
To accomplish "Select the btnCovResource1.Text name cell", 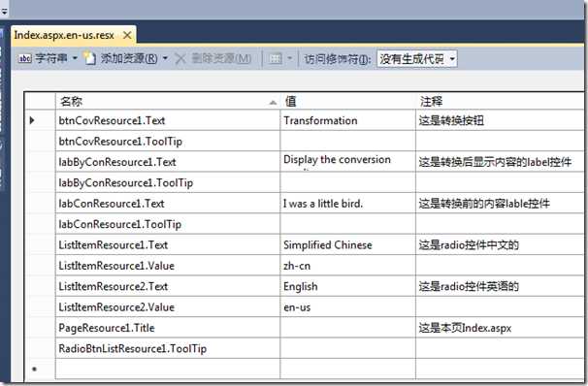I will pyautogui.click(x=168, y=120).
